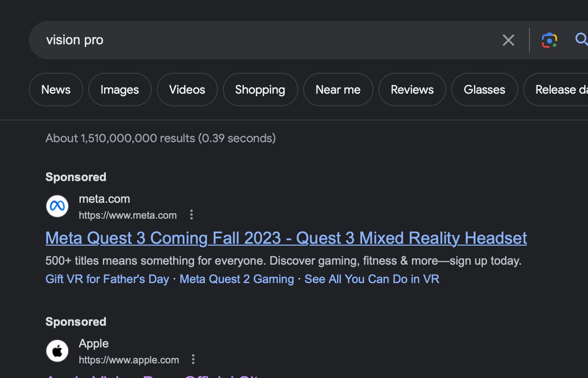Select the Release date filter chip
This screenshot has height=378, width=588.
tap(558, 89)
